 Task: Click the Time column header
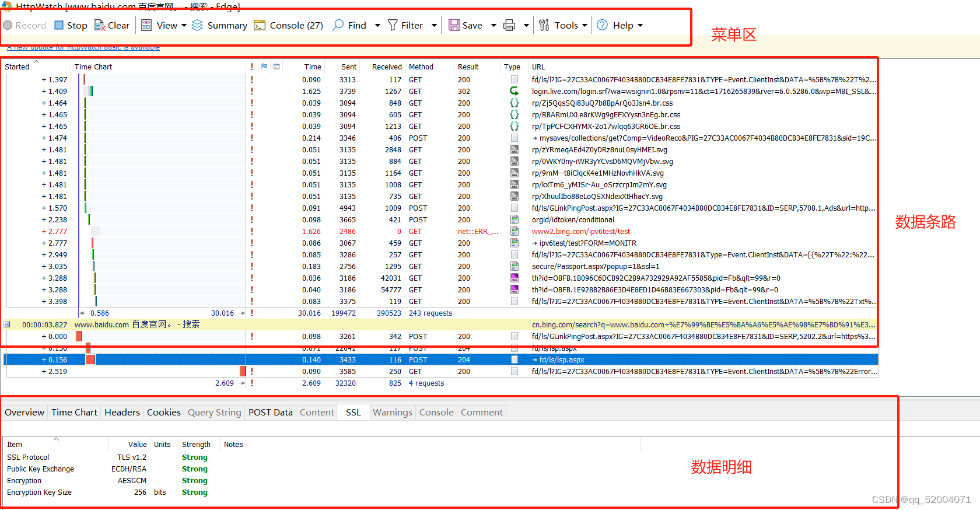click(313, 67)
